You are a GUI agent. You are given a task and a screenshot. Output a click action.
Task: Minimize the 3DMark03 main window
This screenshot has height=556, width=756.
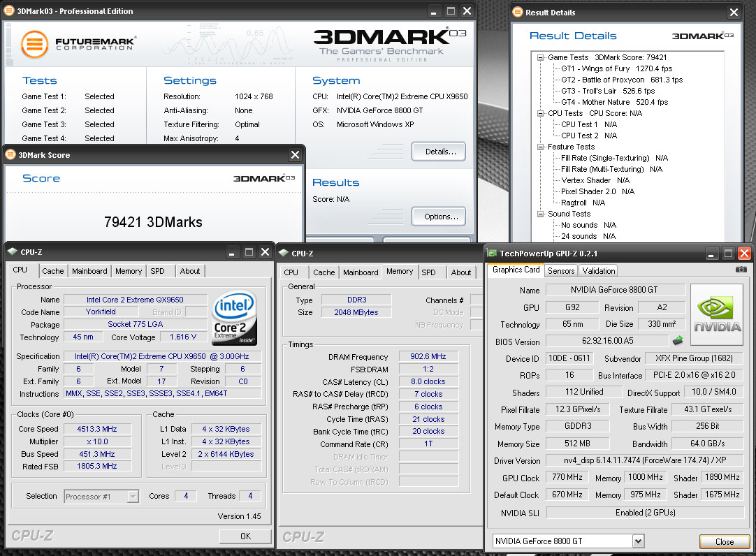[x=433, y=11]
